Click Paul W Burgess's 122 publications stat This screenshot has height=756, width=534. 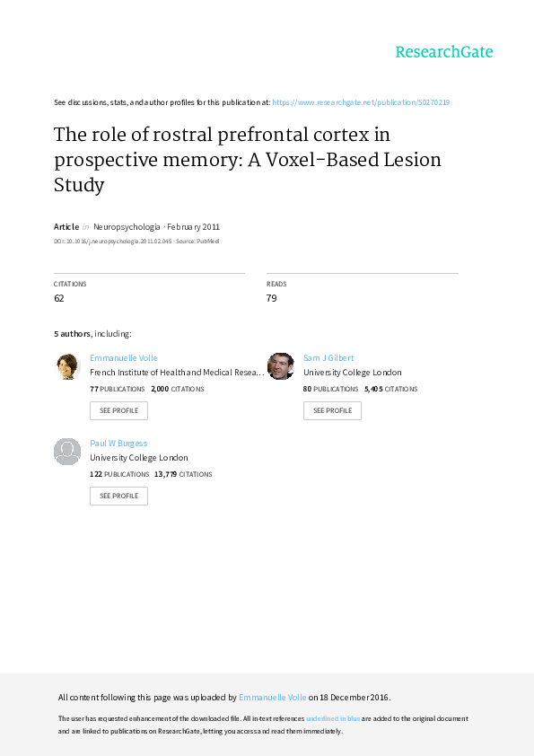(x=119, y=474)
